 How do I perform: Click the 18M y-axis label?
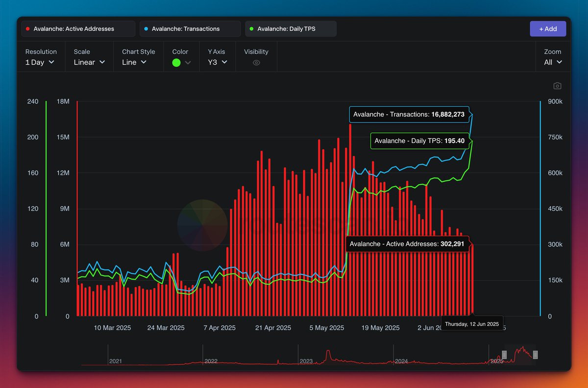tap(63, 101)
